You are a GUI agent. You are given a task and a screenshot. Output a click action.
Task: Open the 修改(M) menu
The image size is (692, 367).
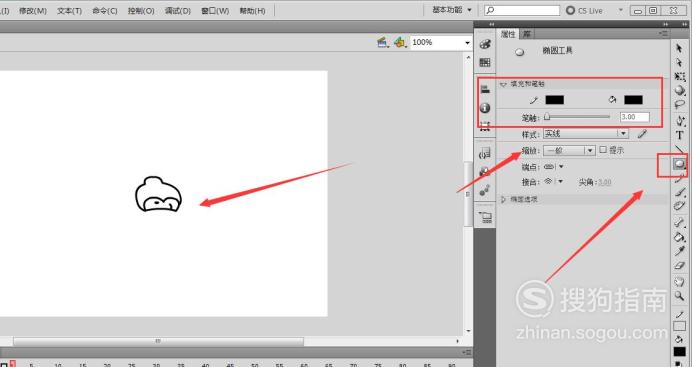(x=33, y=11)
